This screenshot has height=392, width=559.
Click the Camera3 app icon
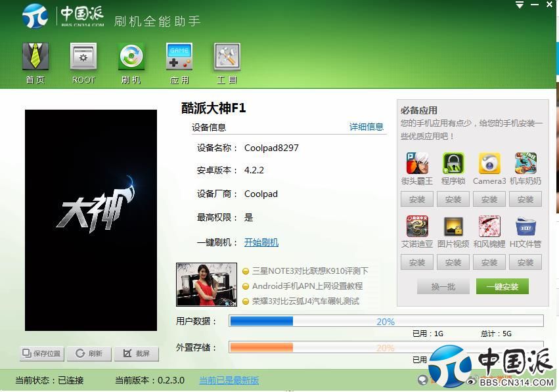click(x=489, y=163)
